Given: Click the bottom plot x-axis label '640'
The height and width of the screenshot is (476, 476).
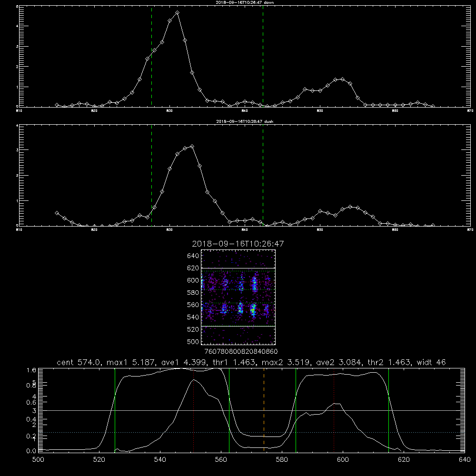Looking at the screenshot, I should click(x=465, y=460).
